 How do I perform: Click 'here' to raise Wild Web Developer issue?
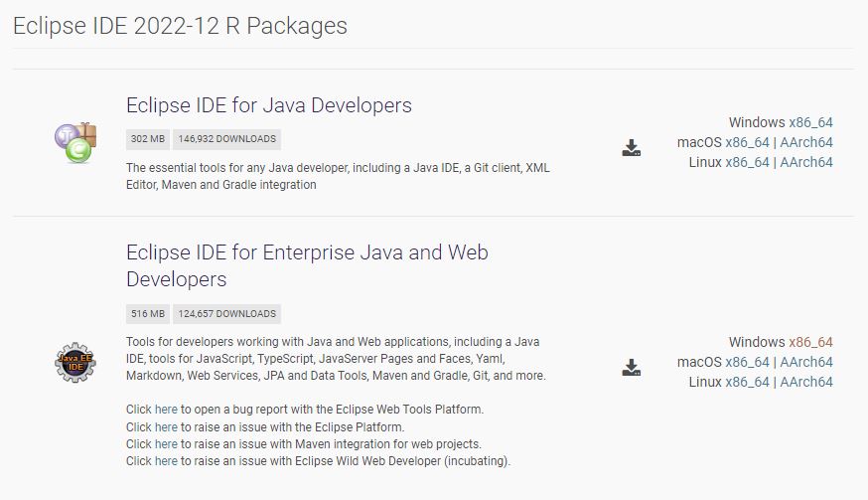pyautogui.click(x=166, y=461)
